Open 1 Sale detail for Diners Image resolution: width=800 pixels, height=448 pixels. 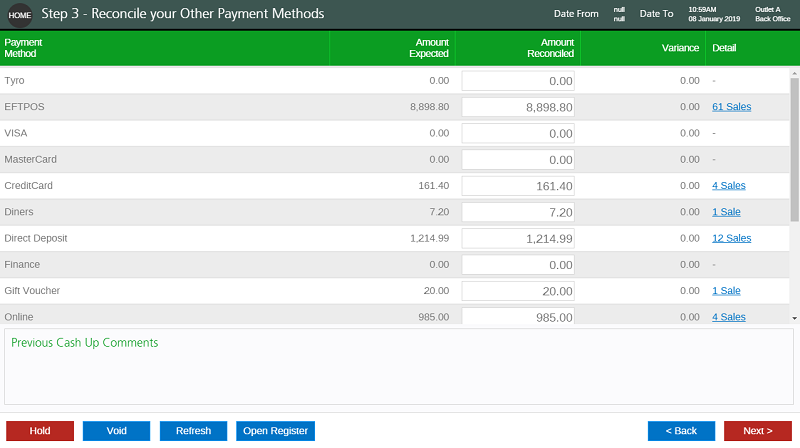[726, 212]
